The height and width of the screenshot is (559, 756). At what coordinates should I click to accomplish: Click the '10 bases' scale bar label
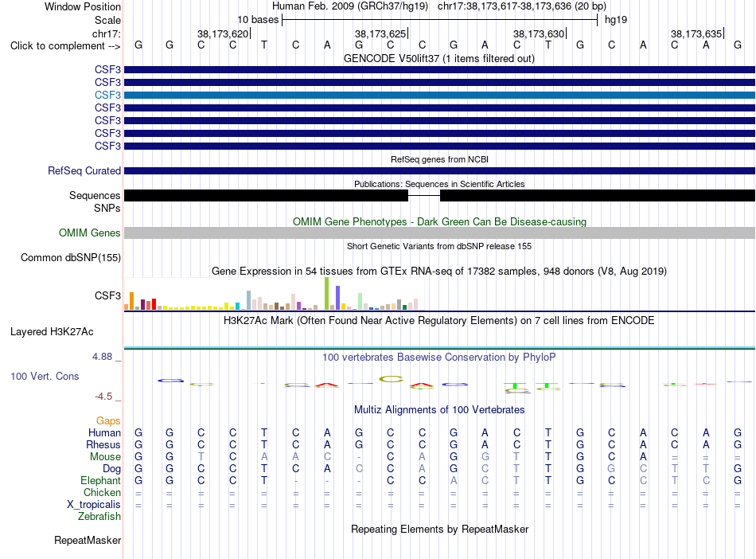[258, 20]
